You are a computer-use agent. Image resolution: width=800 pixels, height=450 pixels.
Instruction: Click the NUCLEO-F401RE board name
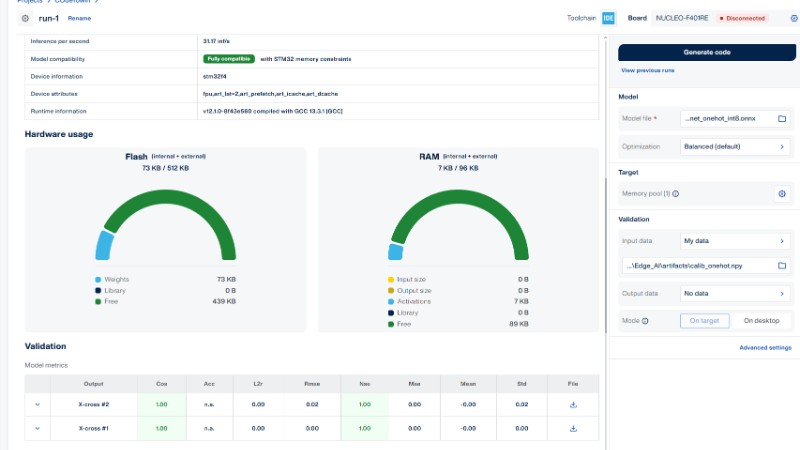[x=682, y=18]
